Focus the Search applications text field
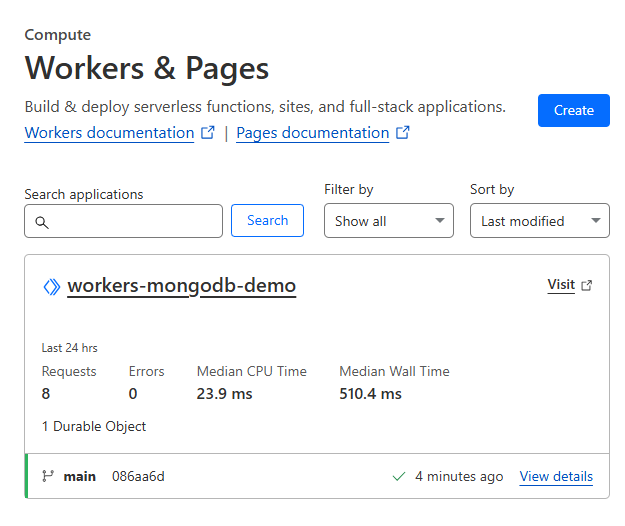Screen dimensions: 625x526 point(134,221)
